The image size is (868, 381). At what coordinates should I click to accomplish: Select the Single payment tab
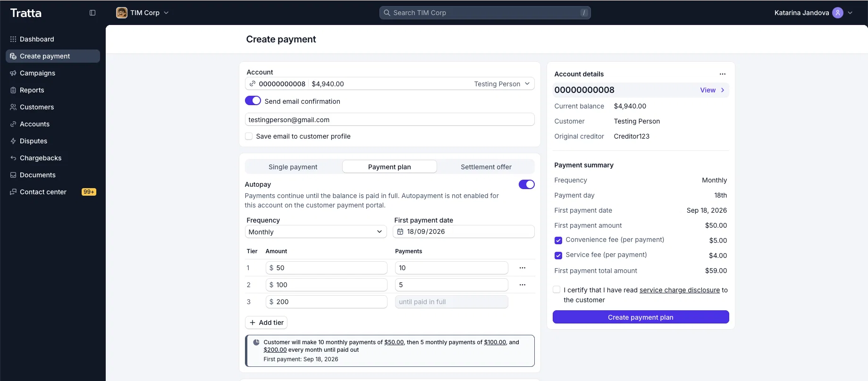pyautogui.click(x=293, y=167)
